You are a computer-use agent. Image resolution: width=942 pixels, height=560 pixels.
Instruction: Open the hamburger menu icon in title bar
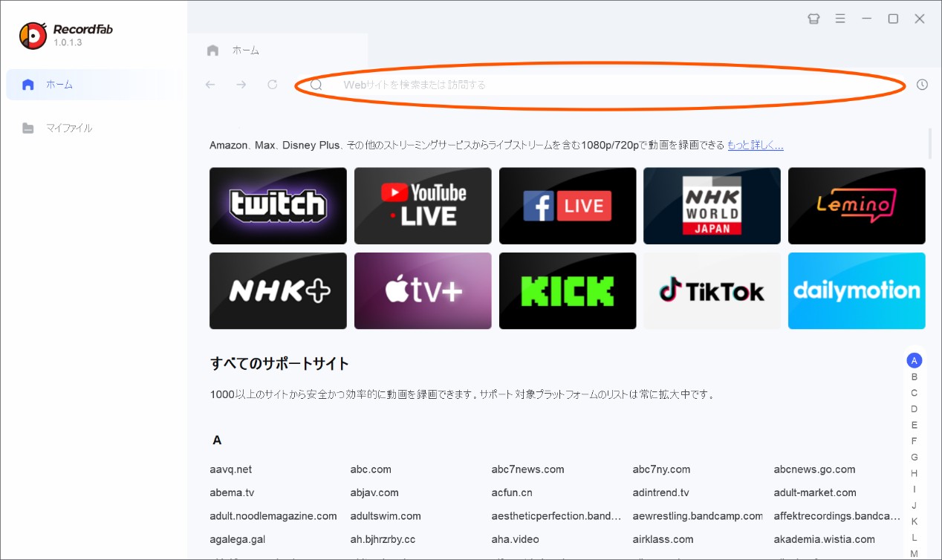tap(840, 19)
